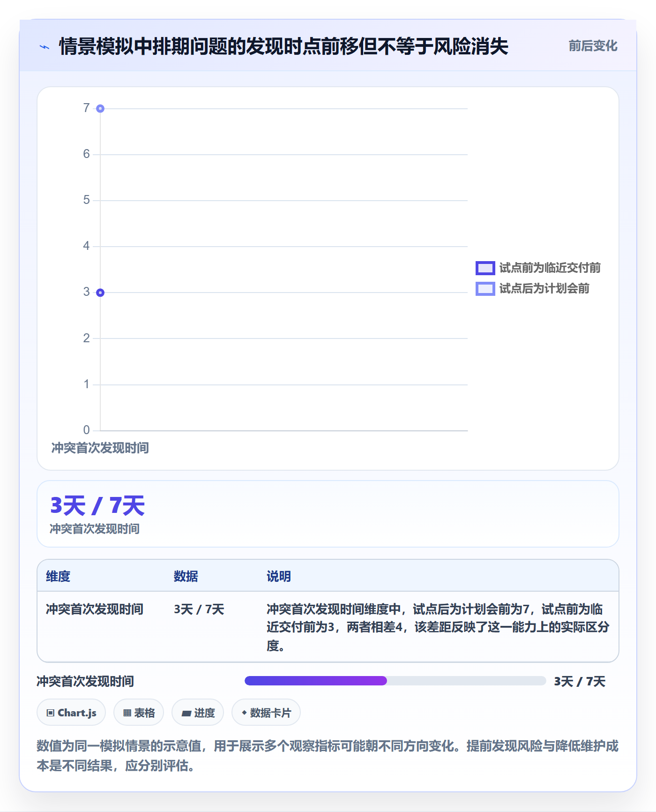This screenshot has height=812, width=656.
Task: Click the 3天 / 7天 label beside progress bar
Action: [580, 681]
